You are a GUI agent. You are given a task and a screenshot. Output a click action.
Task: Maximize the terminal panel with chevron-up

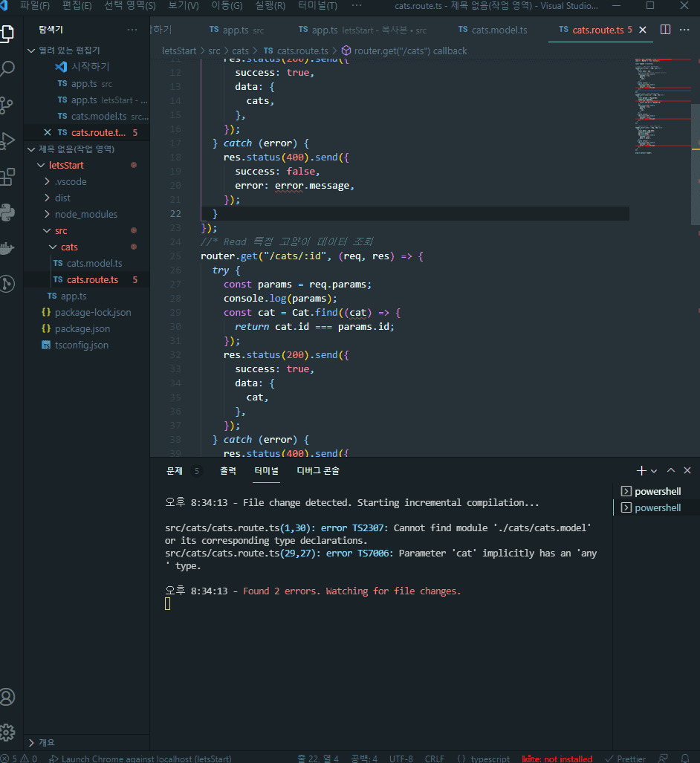tap(671, 470)
